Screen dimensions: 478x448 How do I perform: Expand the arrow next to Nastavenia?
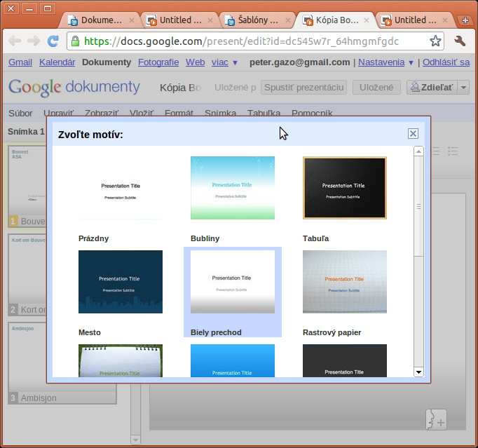point(411,63)
